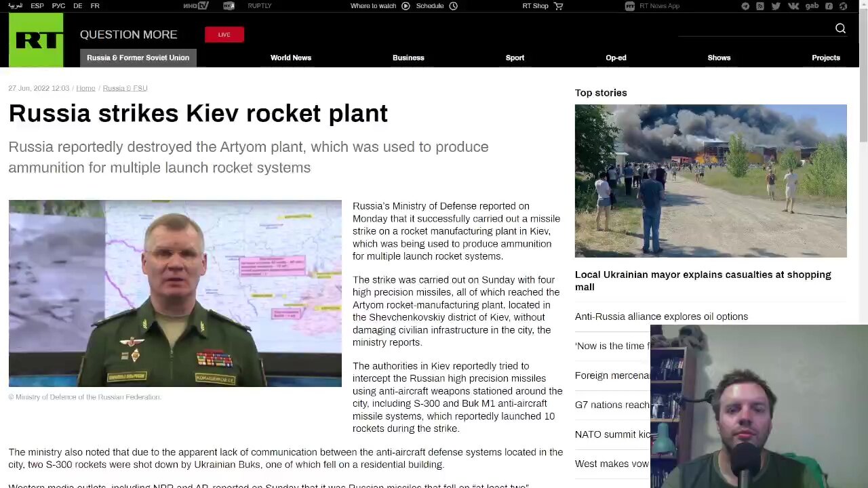Click the QUESTION MORE slogan
Screen dimensions: 868x488
pyautogui.click(x=129, y=35)
